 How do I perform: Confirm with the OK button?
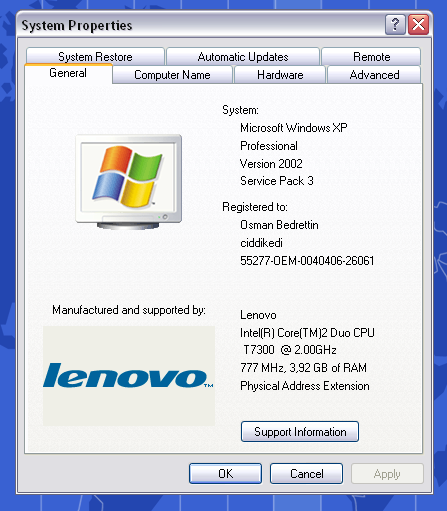tap(225, 473)
